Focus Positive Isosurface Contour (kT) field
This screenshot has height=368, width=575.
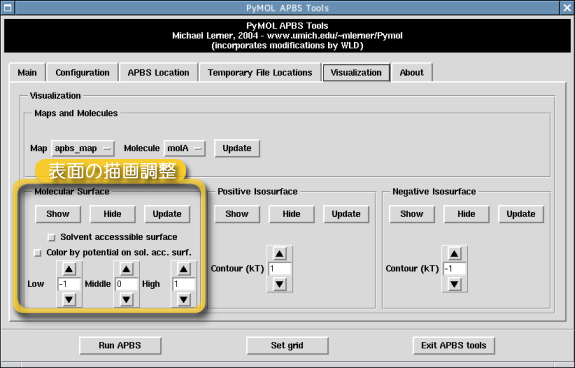pos(279,269)
